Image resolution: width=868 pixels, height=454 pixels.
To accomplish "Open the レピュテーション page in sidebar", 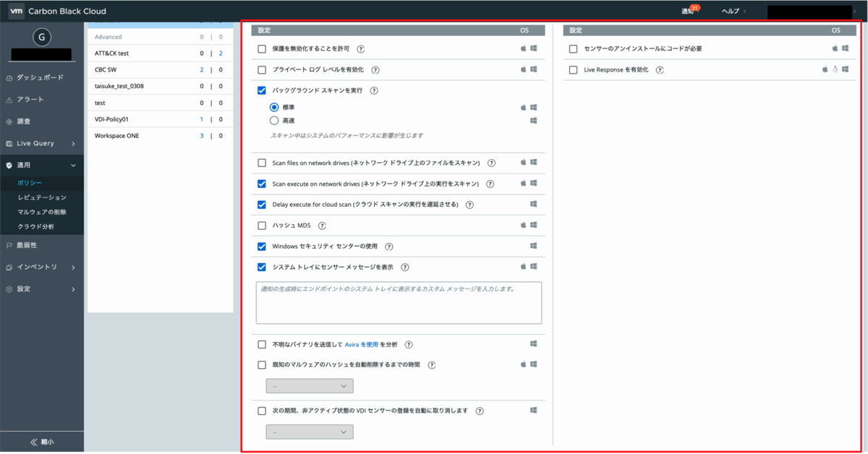I will click(42, 197).
